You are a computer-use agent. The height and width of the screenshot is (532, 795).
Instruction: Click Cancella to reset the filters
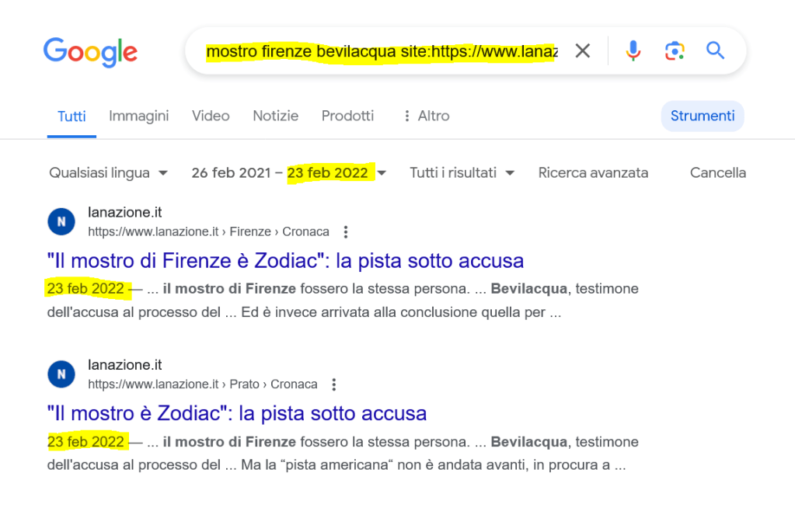pyautogui.click(x=717, y=172)
